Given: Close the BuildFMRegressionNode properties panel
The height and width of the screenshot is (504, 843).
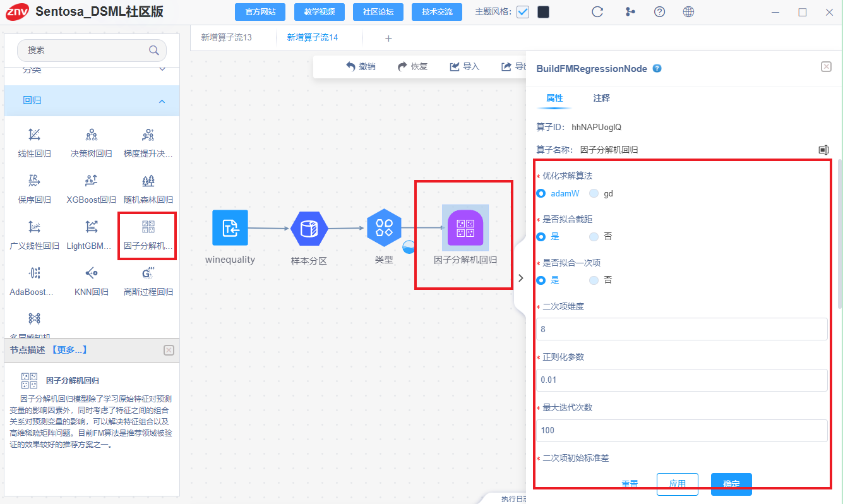Looking at the screenshot, I should pyautogui.click(x=826, y=66).
